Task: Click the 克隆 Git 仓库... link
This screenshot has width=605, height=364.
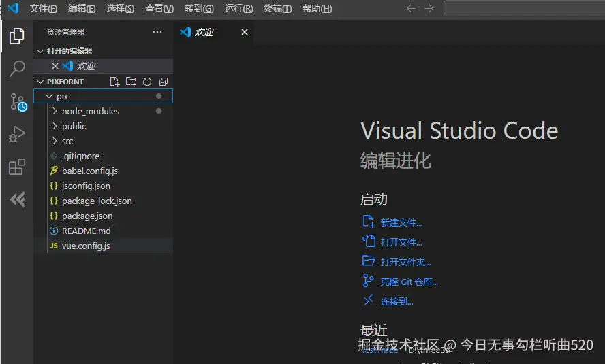Action: (409, 282)
